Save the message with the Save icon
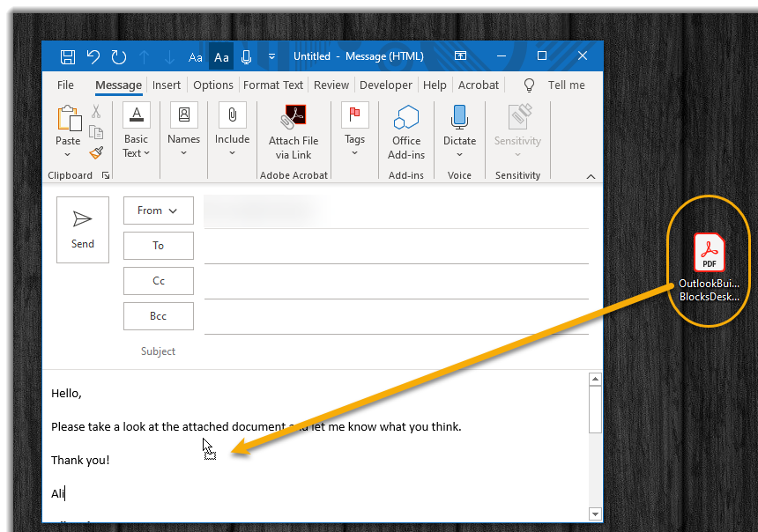758x532 pixels. tap(67, 55)
